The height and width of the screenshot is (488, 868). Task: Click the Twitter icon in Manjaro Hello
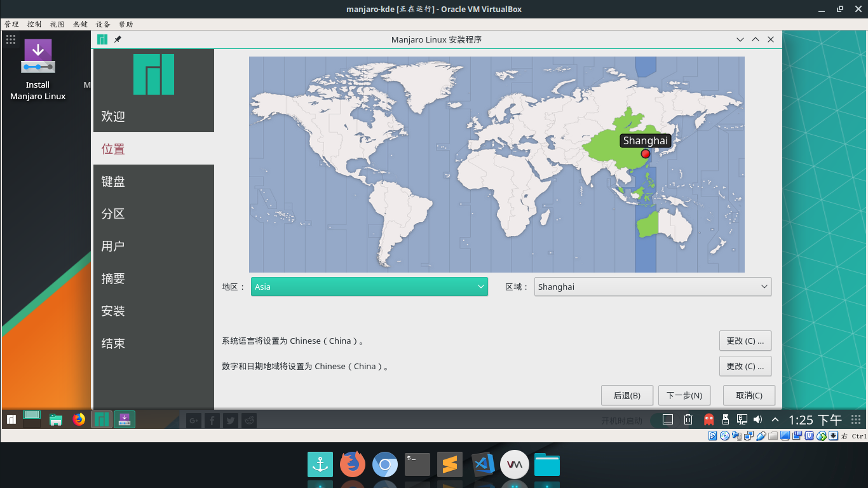(x=231, y=420)
